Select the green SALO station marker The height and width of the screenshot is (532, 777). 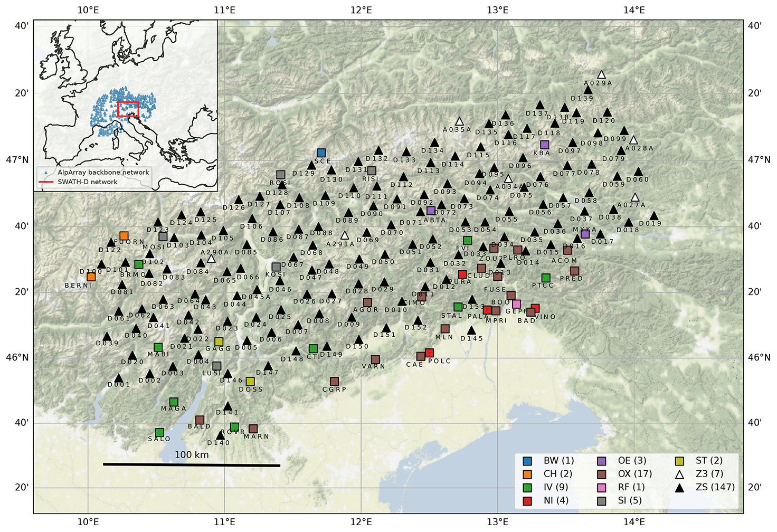point(159,433)
